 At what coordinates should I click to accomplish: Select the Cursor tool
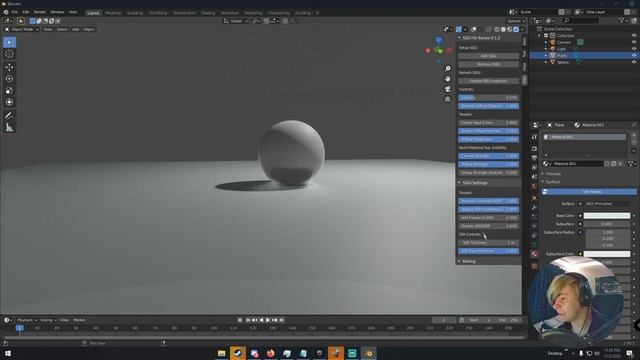click(9, 54)
